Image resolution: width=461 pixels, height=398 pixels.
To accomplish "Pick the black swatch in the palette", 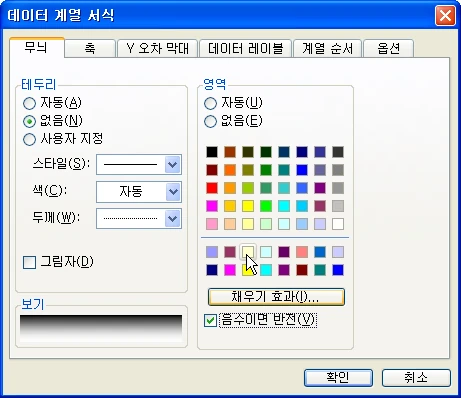I will [212, 152].
